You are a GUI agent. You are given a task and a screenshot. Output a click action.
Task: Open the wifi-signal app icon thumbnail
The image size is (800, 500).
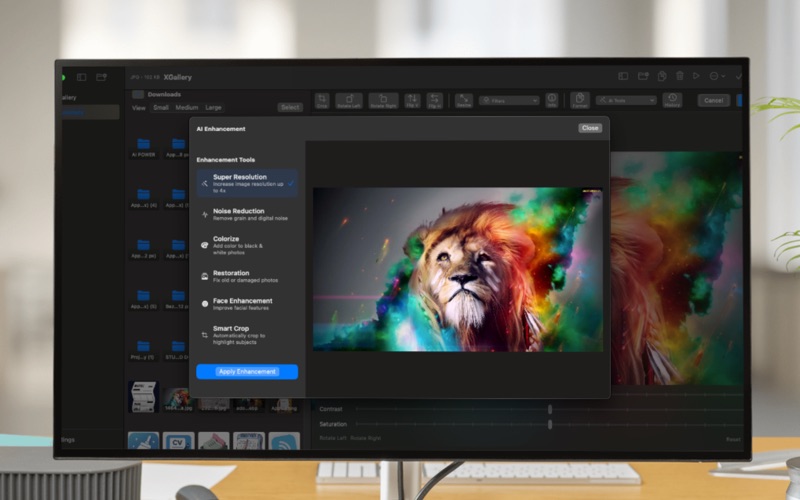pyautogui.click(x=284, y=441)
